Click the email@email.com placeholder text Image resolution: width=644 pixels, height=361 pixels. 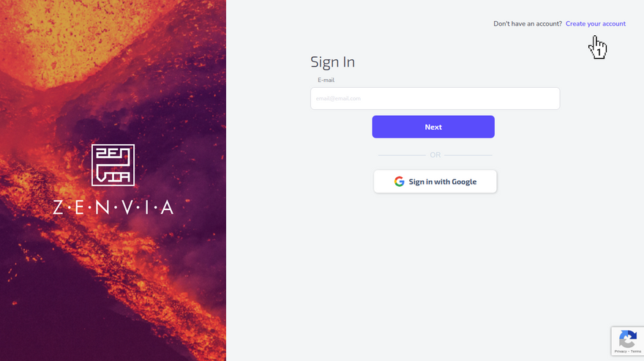pos(338,98)
